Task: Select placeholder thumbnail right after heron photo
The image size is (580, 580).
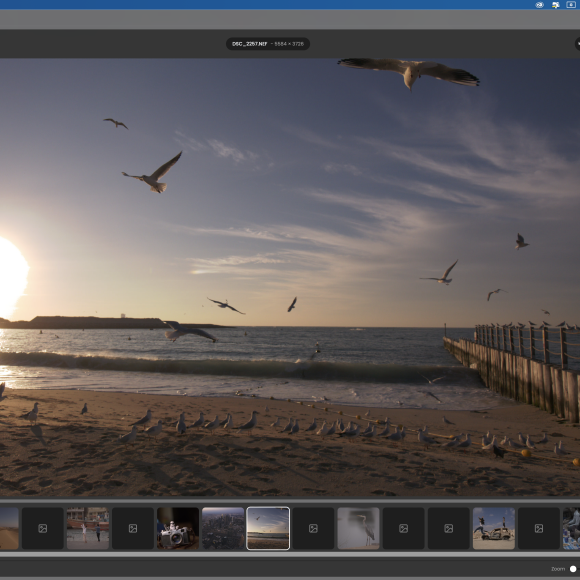Action: (x=404, y=528)
